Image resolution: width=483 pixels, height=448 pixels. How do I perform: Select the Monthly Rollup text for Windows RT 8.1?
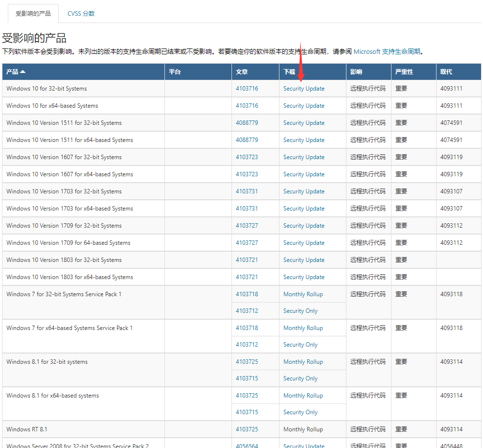click(x=303, y=429)
